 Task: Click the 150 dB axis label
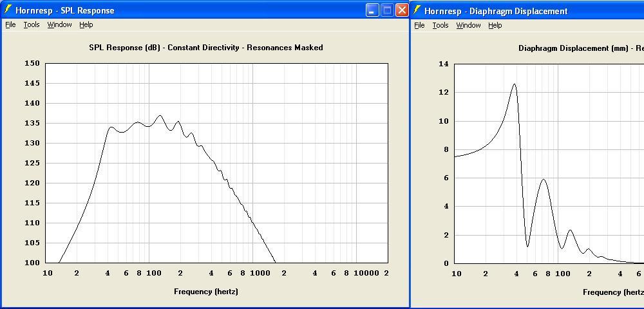32,63
